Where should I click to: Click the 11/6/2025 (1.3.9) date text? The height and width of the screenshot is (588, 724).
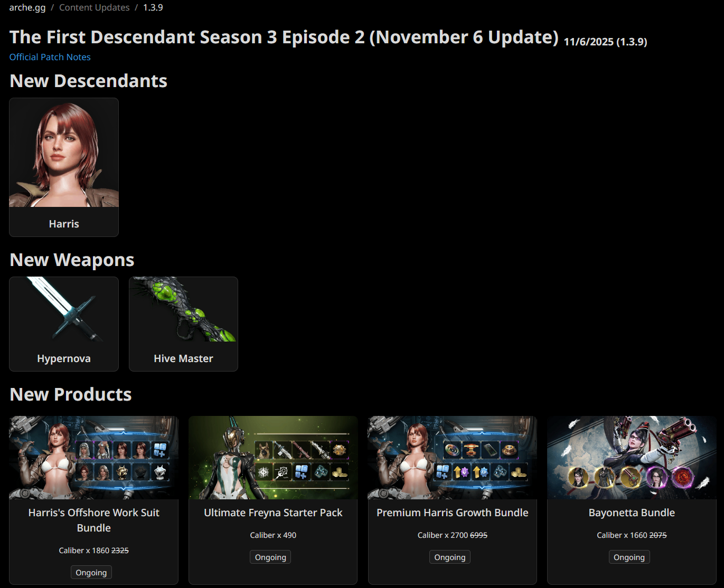click(605, 42)
